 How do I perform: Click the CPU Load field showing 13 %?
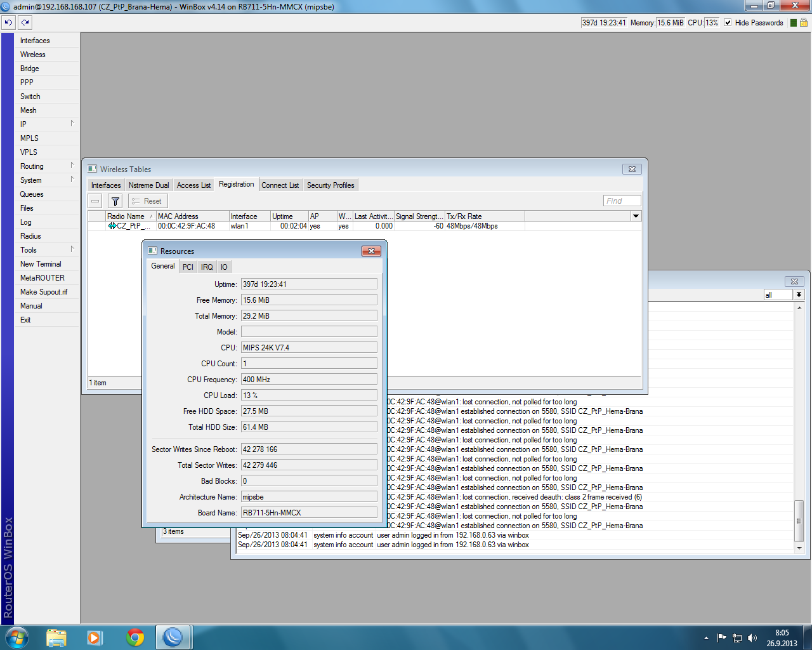309,395
